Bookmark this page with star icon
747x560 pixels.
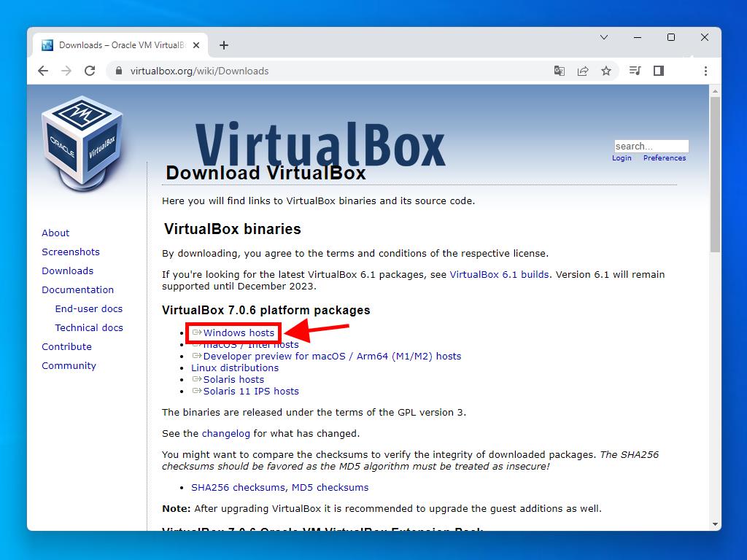click(x=606, y=71)
